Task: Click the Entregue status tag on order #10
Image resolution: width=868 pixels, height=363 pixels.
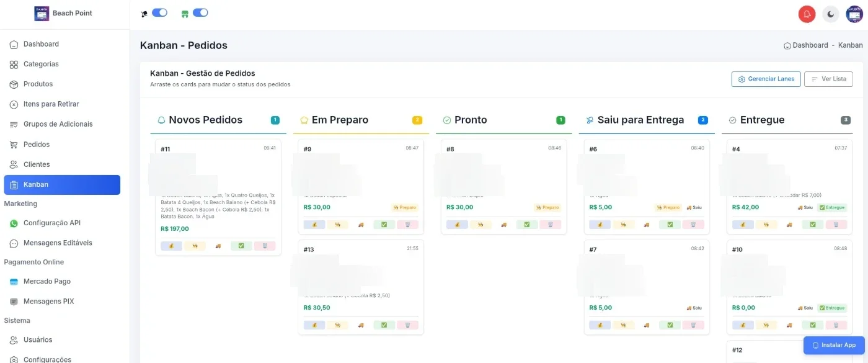Action: click(832, 308)
